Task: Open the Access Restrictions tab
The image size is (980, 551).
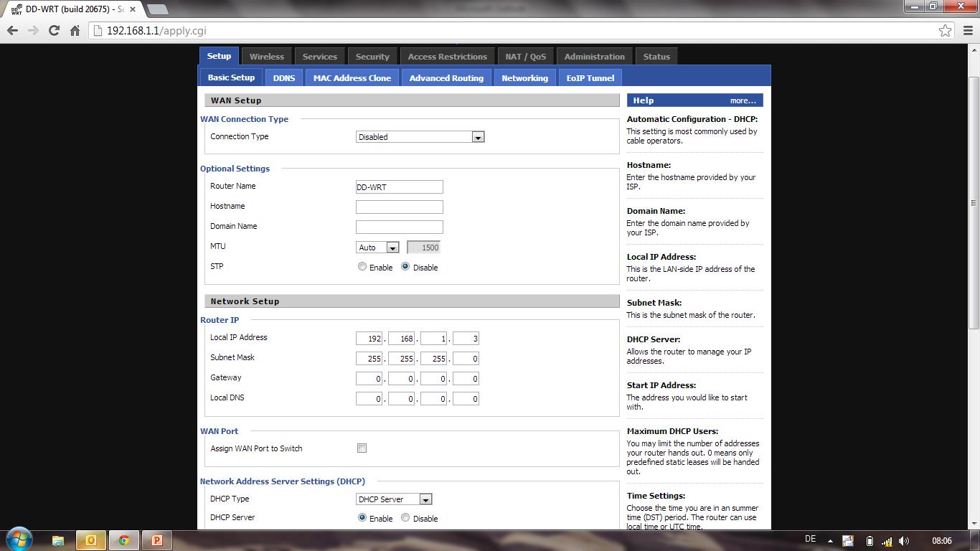Action: (x=448, y=57)
